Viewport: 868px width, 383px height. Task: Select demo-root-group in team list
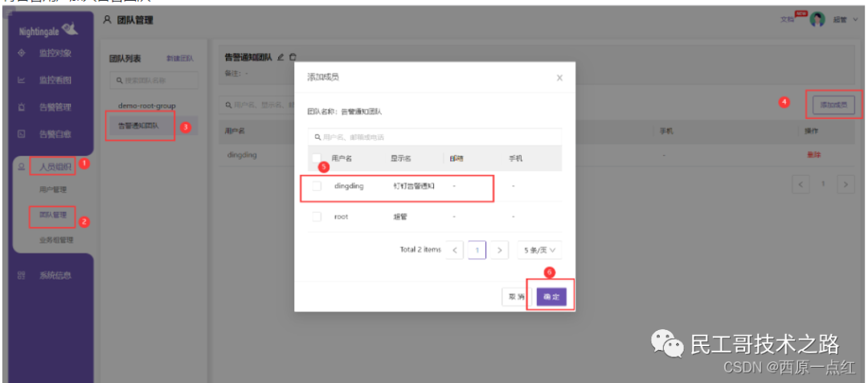point(146,105)
